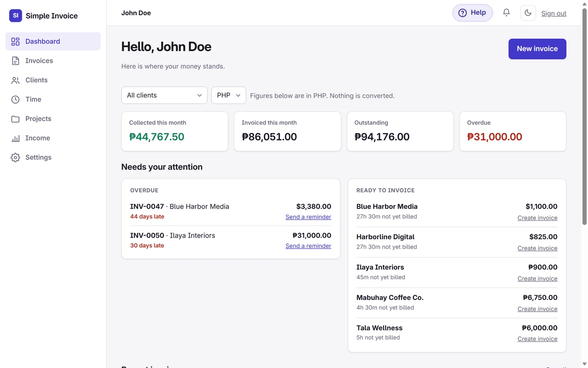Screen dimensions: 588x368
Task: Create invoice for Mabuhay Coffee Co.
Action: click(x=537, y=309)
